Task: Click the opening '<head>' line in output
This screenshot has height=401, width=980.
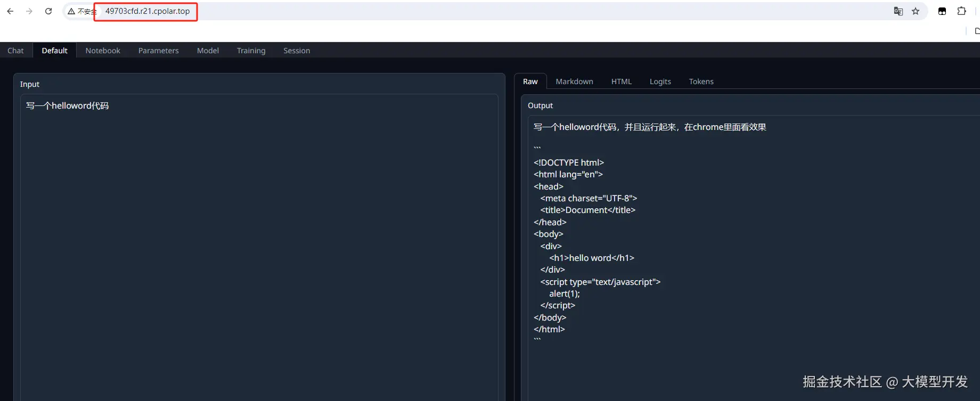Action: point(549,186)
